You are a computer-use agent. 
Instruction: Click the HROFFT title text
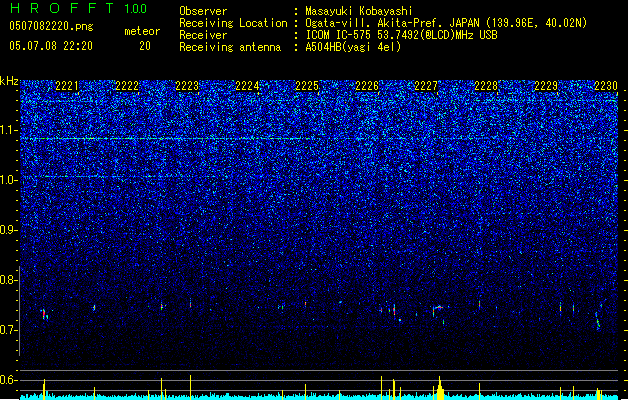(x=62, y=8)
